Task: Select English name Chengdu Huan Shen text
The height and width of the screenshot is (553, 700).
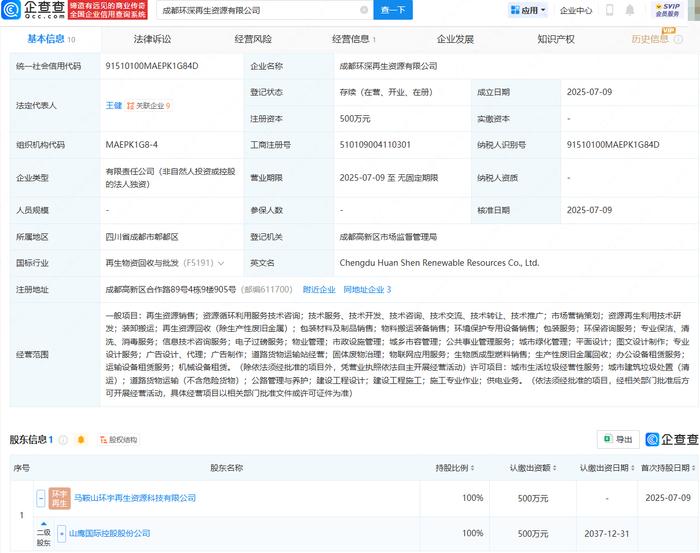Action: (x=439, y=263)
